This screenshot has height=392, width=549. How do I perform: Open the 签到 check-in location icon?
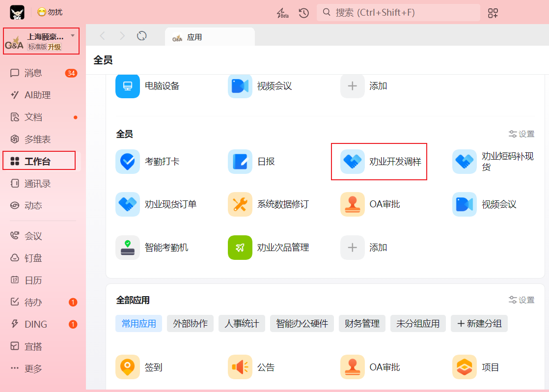pyautogui.click(x=128, y=367)
